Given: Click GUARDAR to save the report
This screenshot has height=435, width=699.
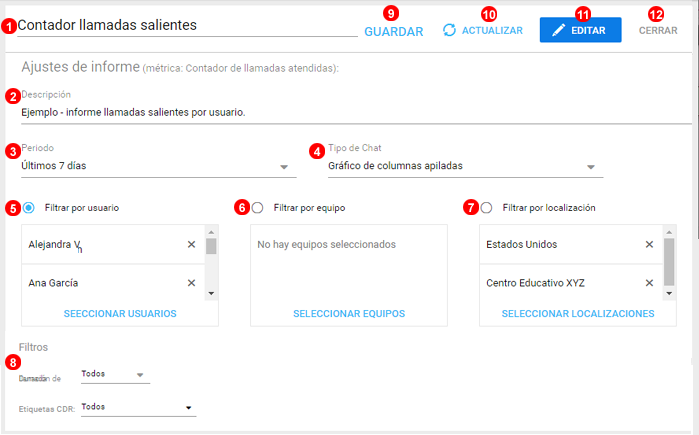Looking at the screenshot, I should point(393,32).
